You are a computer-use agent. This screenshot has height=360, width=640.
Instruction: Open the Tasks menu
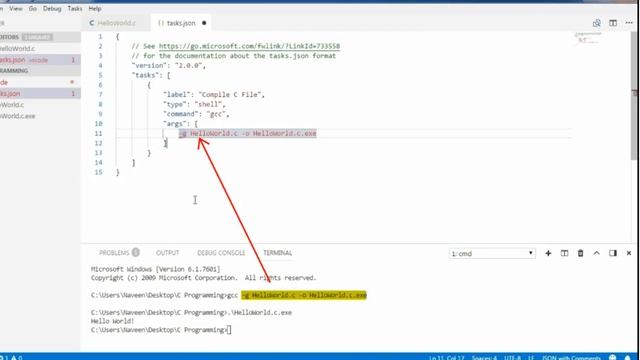tap(75, 8)
